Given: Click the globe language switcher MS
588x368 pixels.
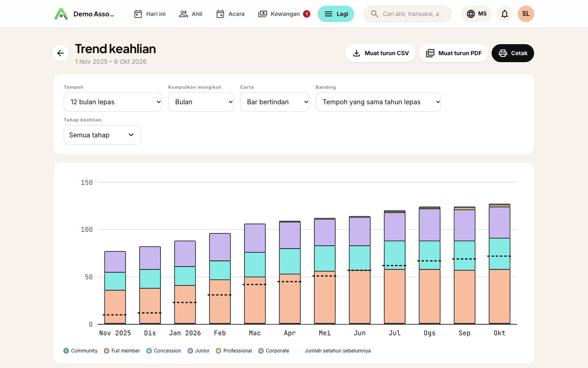Looking at the screenshot, I should (477, 14).
